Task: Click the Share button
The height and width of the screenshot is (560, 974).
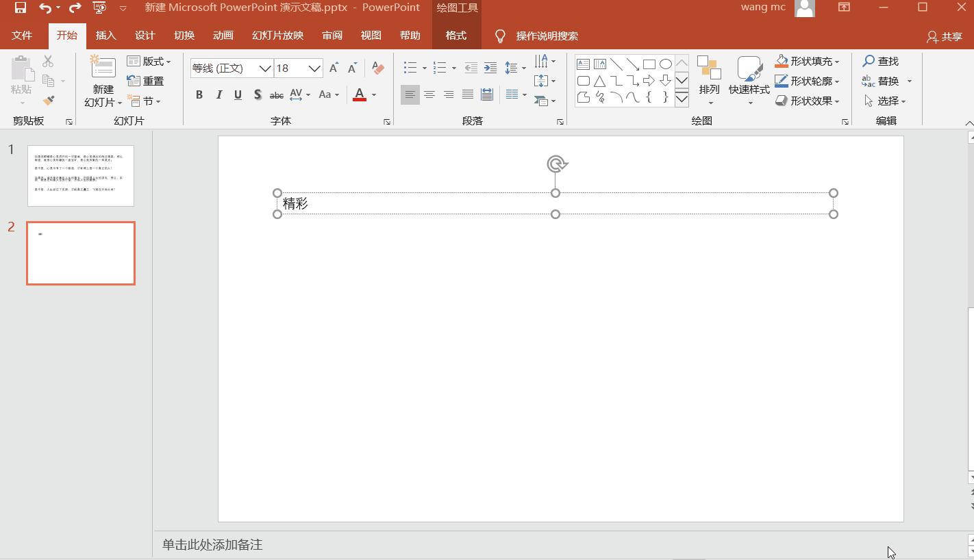Action: pos(945,37)
